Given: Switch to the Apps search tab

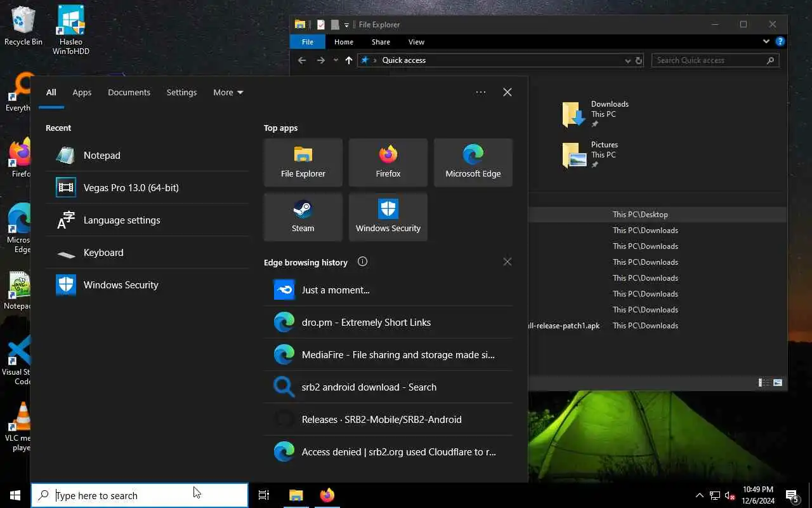Looking at the screenshot, I should click(82, 92).
